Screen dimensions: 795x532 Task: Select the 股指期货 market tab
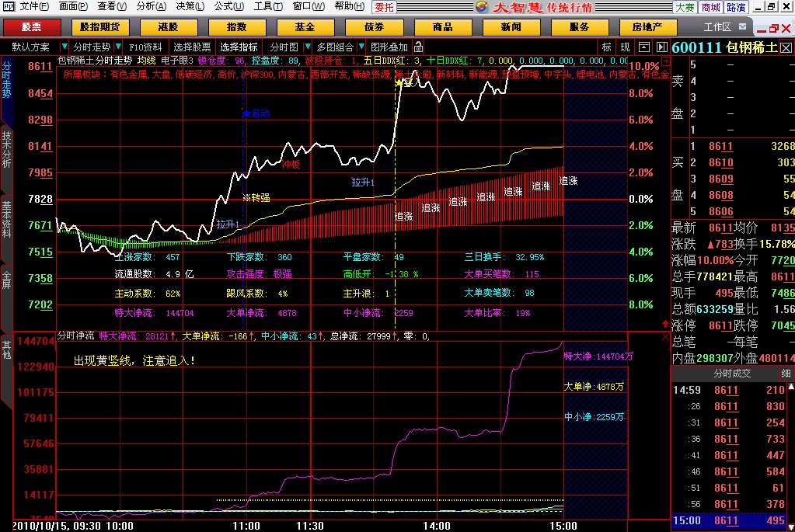coord(100,27)
